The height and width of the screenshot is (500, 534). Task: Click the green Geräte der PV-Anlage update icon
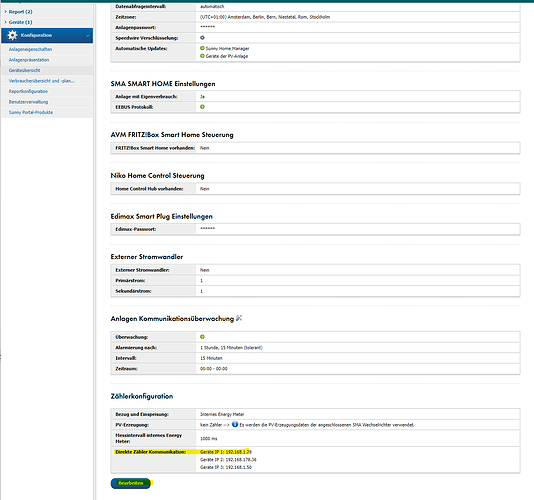202,56
